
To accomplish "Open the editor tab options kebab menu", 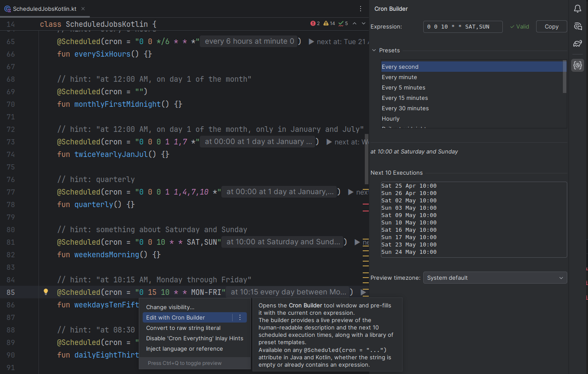I will pos(361,9).
